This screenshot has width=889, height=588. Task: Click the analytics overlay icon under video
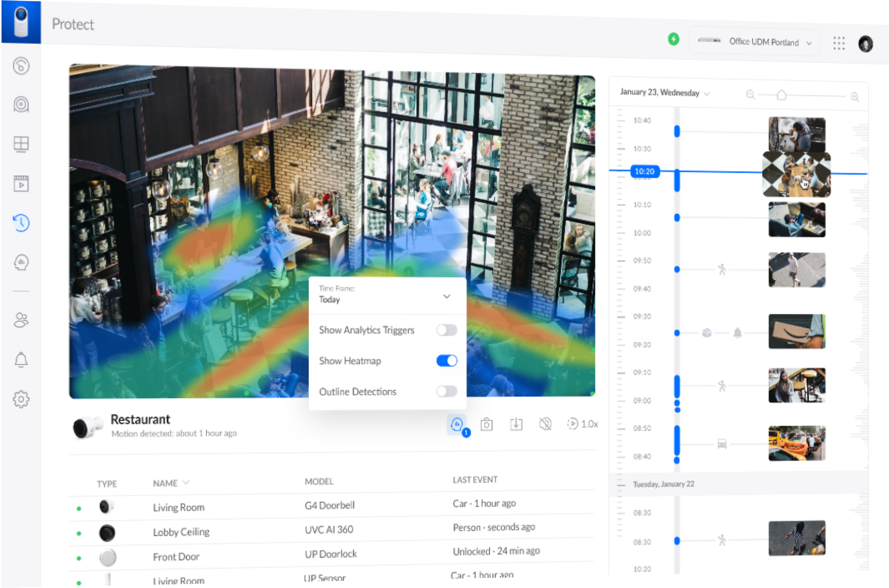coord(457,425)
